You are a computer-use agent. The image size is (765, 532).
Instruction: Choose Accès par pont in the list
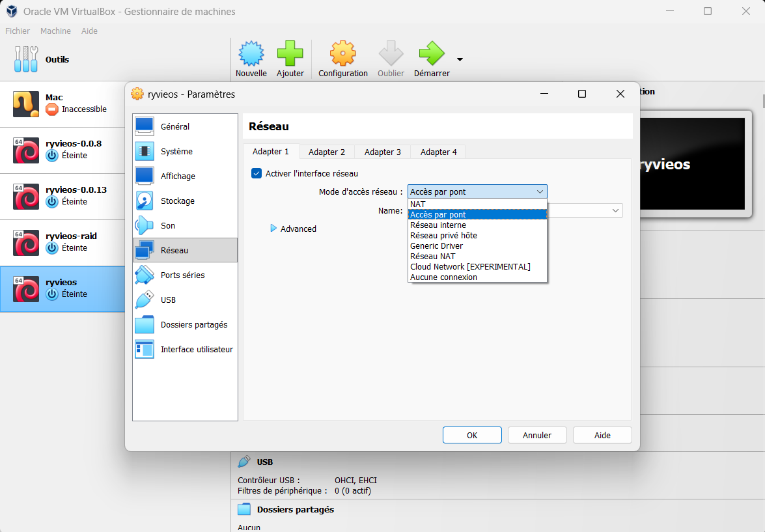click(x=477, y=214)
